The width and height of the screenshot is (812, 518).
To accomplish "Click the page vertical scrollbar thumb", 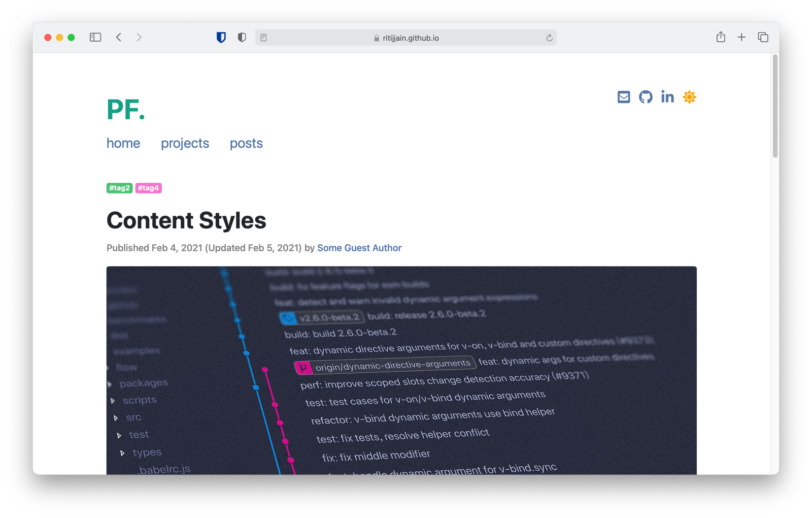I will (775, 106).
